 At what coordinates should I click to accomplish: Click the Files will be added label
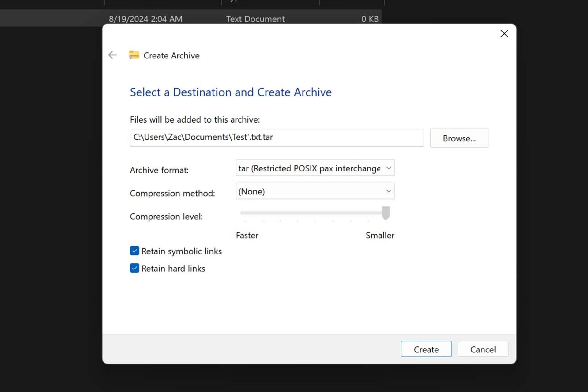coord(195,119)
